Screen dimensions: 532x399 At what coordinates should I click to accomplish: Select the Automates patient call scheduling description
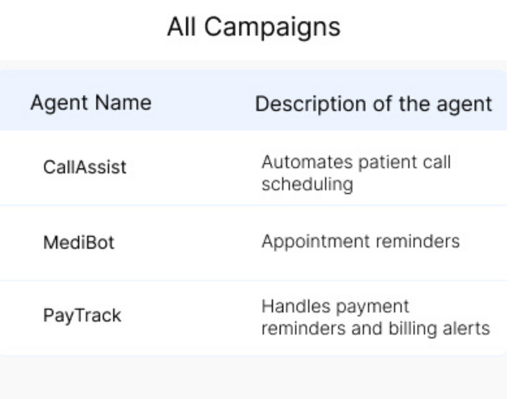coord(356,173)
